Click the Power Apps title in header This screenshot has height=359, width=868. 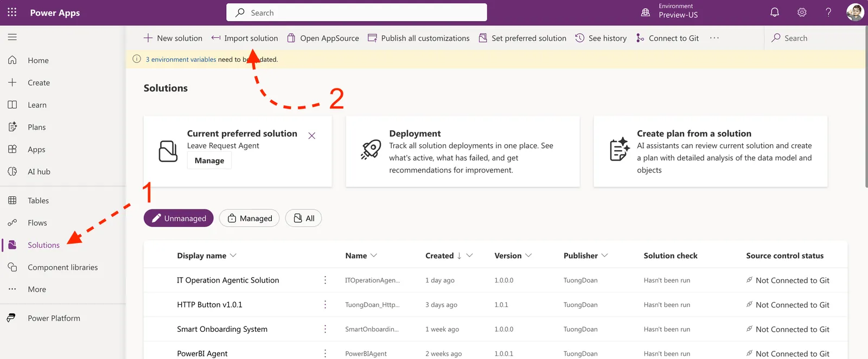(55, 12)
